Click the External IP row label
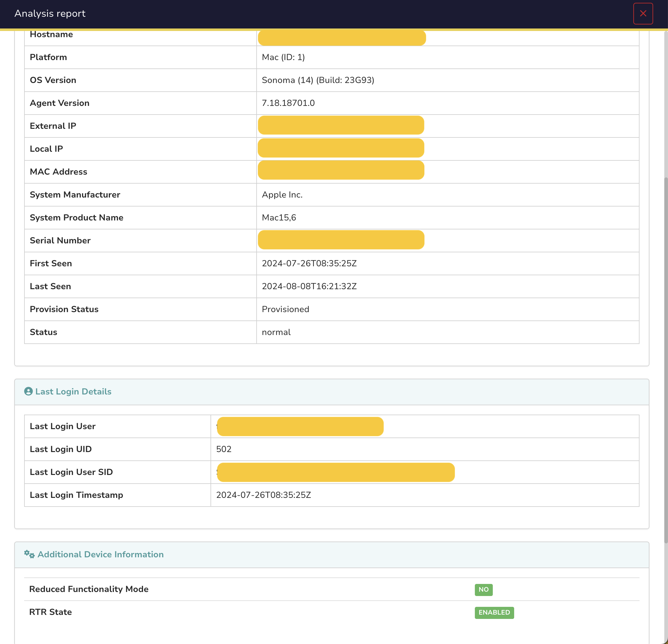The height and width of the screenshot is (644, 668). click(53, 126)
